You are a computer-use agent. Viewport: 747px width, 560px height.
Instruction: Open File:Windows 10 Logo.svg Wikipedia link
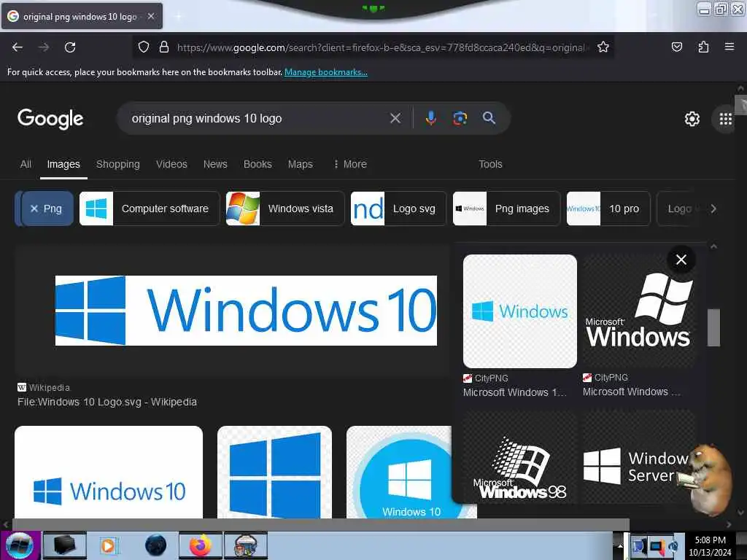tap(107, 402)
